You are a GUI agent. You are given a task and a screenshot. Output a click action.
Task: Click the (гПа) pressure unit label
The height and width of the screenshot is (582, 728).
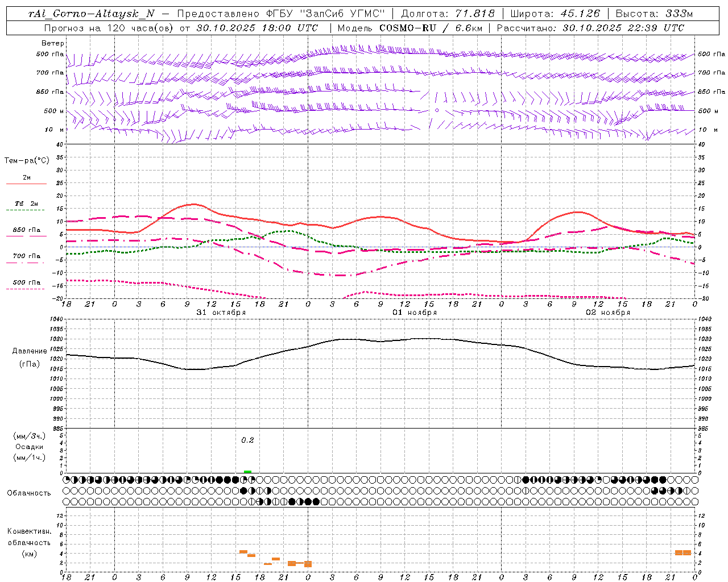(30, 364)
